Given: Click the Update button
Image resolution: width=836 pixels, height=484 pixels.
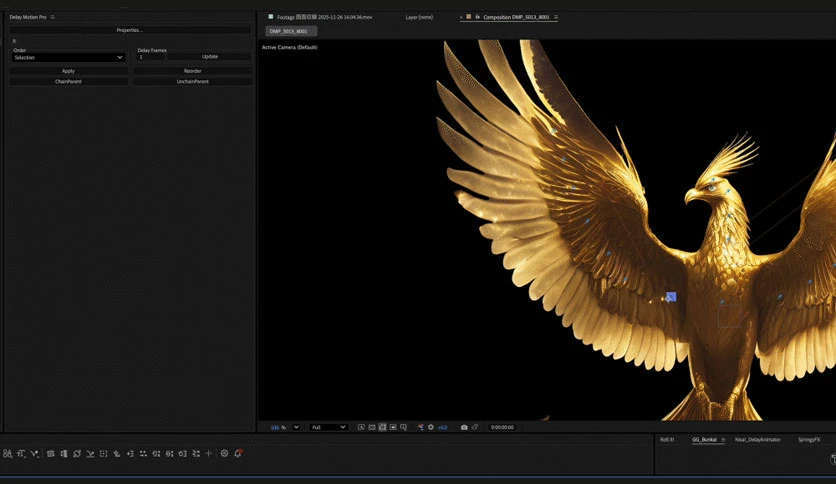Looking at the screenshot, I should (x=210, y=57).
